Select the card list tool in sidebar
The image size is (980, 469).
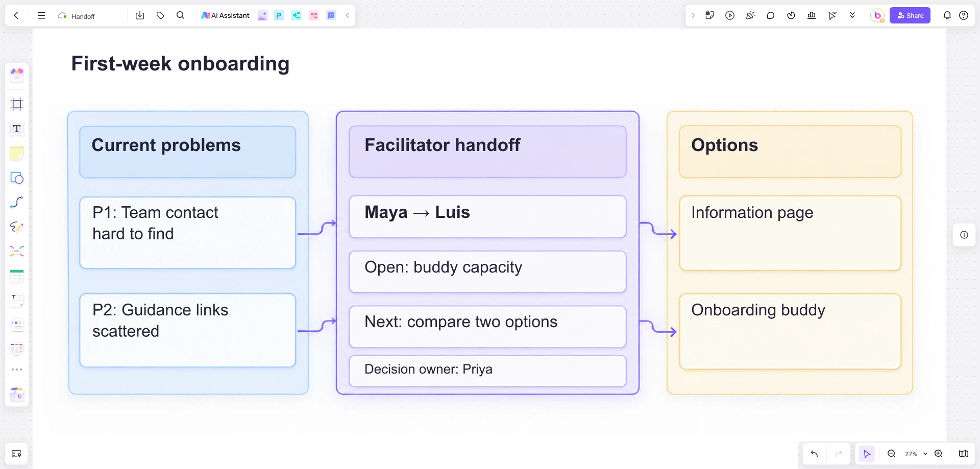click(x=17, y=325)
